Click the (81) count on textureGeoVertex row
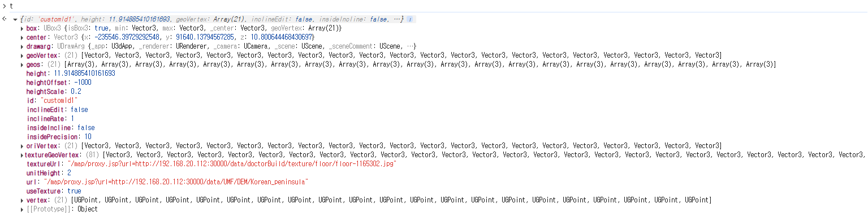Screen dimensions: 868x216 93,155
